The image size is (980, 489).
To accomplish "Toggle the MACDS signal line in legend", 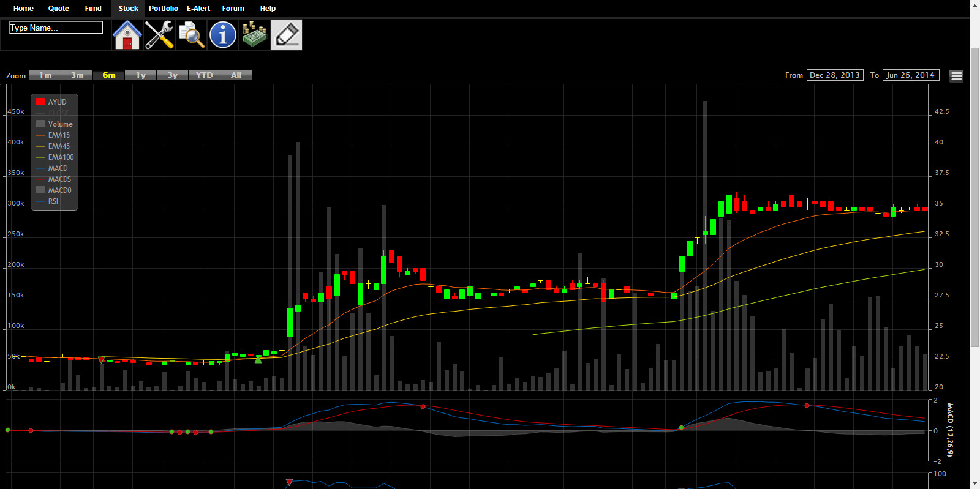I will pos(54,179).
